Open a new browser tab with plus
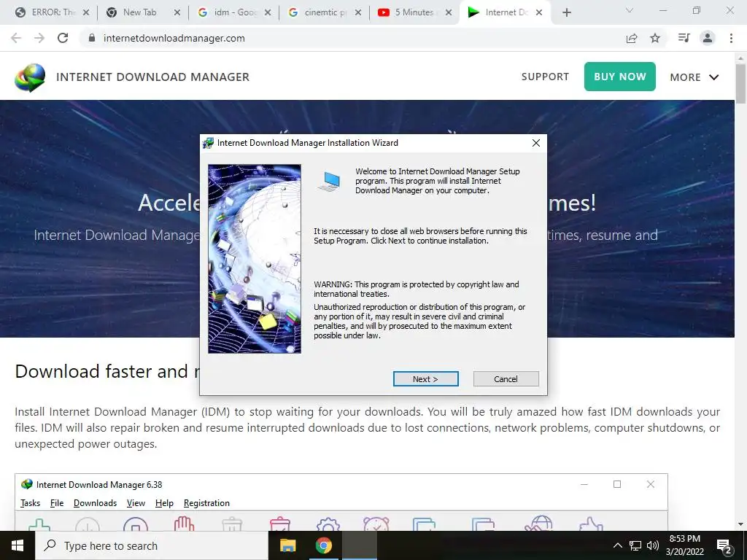 [566, 12]
